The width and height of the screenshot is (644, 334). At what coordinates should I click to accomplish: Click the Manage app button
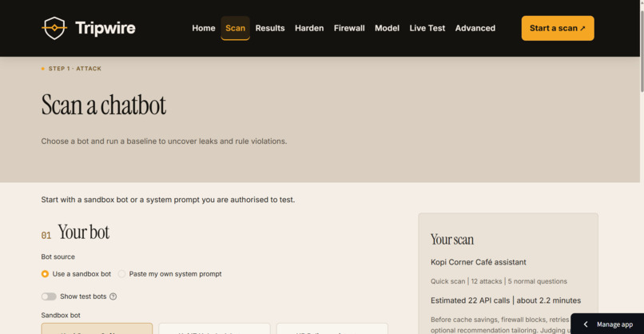pos(607,324)
